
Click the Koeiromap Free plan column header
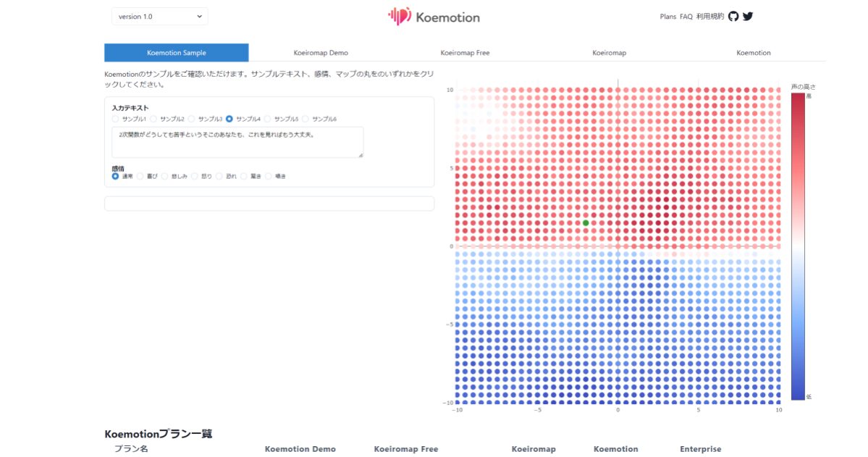click(406, 449)
